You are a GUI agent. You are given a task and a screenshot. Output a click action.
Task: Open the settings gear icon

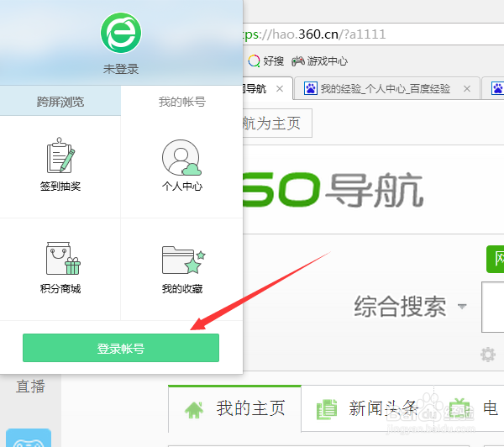[x=487, y=355]
